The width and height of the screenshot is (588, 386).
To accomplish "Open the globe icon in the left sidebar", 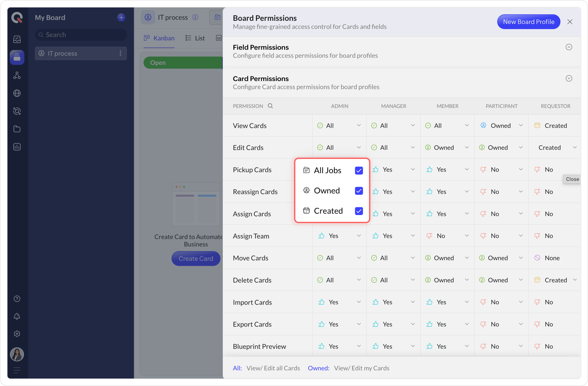I will (17, 93).
